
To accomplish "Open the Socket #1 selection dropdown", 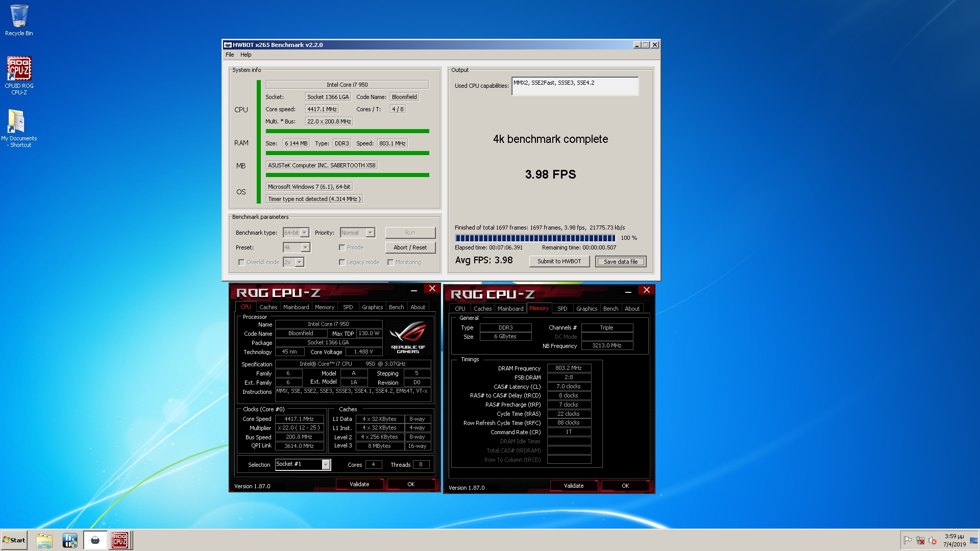I will 326,464.
